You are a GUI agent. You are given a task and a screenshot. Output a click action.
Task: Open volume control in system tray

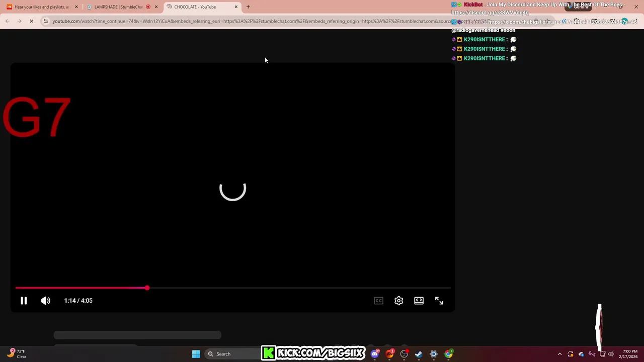pos(611,354)
